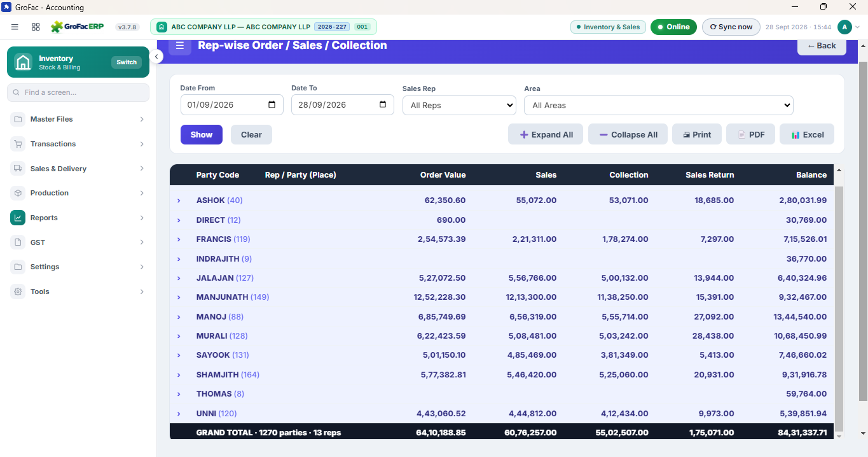This screenshot has width=868, height=457.
Task: Click the Sales & Delivery truck icon
Action: 18,169
